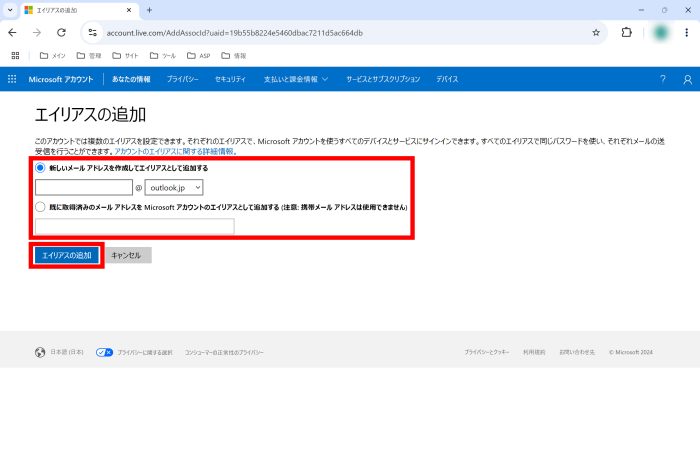Reload the page
This screenshot has height=453, width=700.
click(x=61, y=32)
